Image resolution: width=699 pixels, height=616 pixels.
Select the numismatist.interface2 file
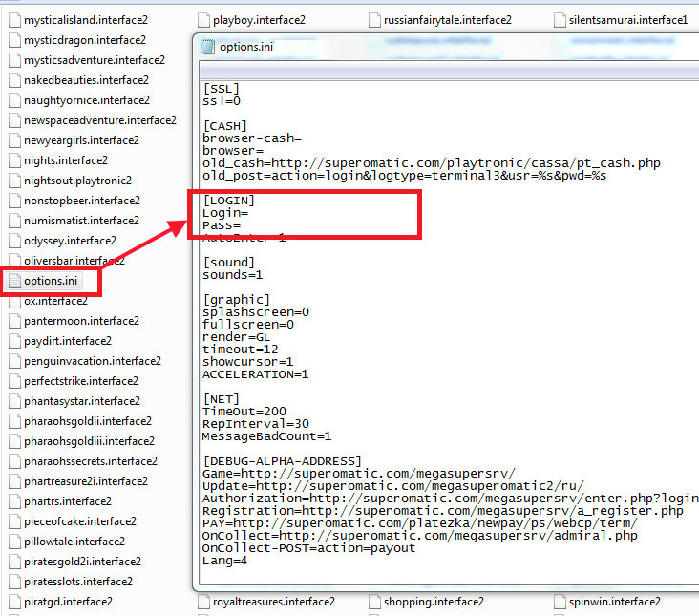[81, 221]
